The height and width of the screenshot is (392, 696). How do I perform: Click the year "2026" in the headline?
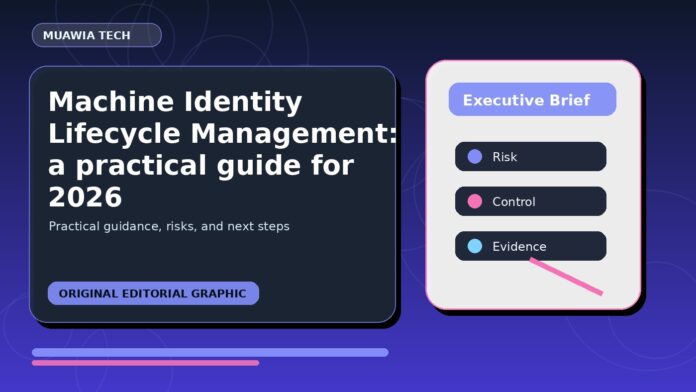click(x=85, y=197)
